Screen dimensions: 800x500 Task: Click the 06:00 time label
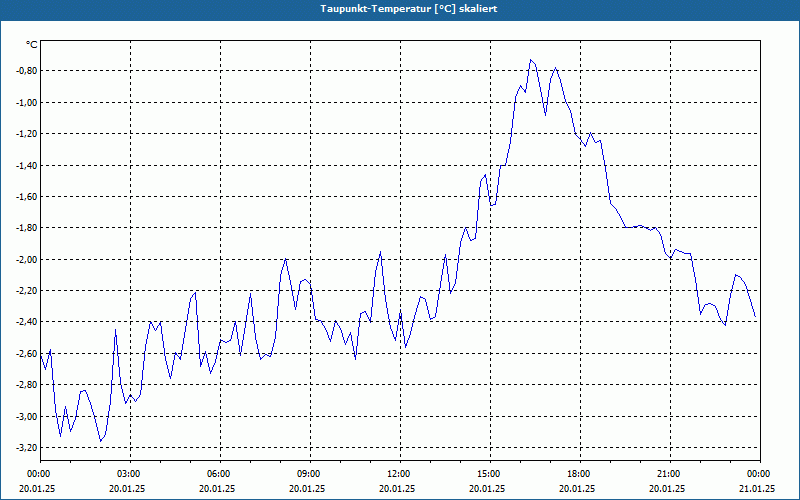click(x=217, y=474)
